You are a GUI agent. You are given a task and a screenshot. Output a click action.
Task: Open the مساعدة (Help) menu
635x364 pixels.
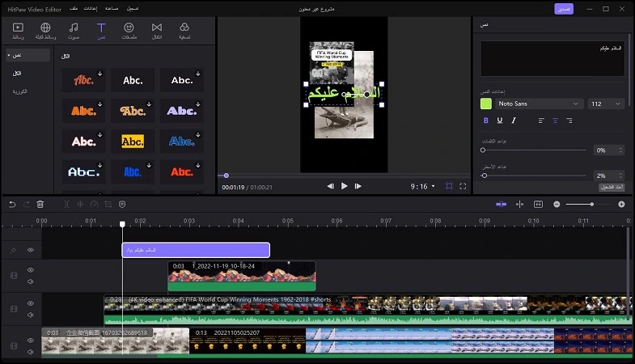pos(112,9)
